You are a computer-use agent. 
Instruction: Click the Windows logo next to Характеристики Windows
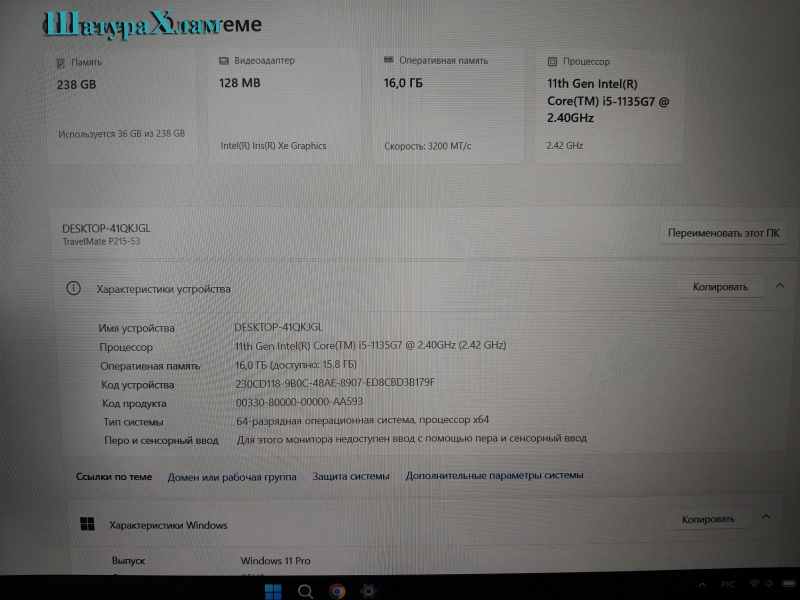[87, 524]
